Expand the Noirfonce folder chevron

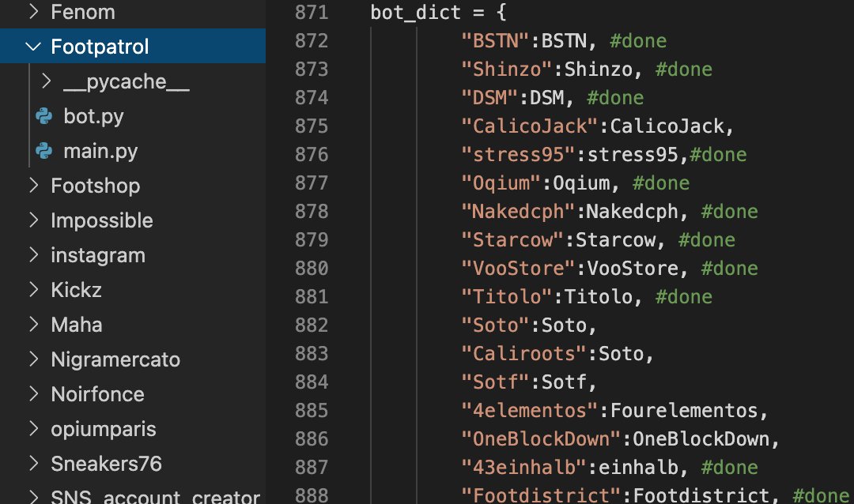point(34,393)
